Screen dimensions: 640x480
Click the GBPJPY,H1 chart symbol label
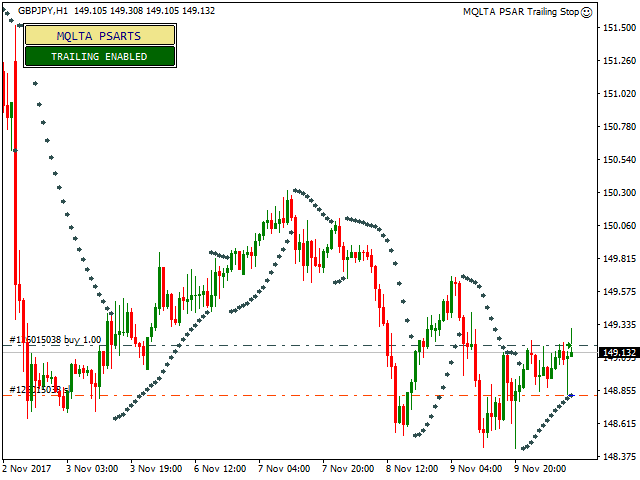(43, 11)
